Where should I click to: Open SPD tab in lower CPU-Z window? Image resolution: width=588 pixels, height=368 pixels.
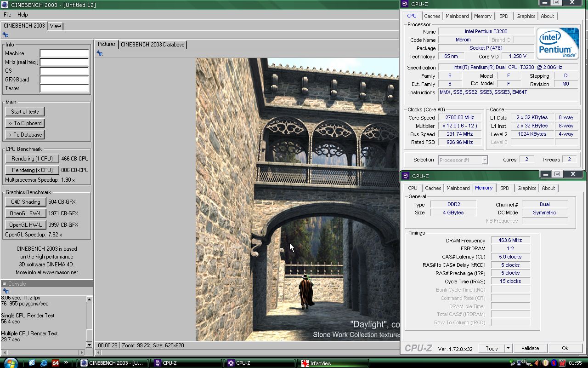click(504, 188)
